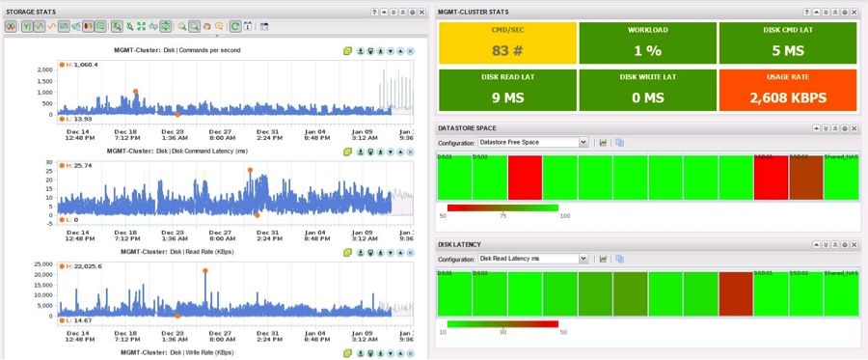Viewport: 868px width, 360px height.
Task: Open Storage Stats panel settings gear
Action: click(x=412, y=12)
